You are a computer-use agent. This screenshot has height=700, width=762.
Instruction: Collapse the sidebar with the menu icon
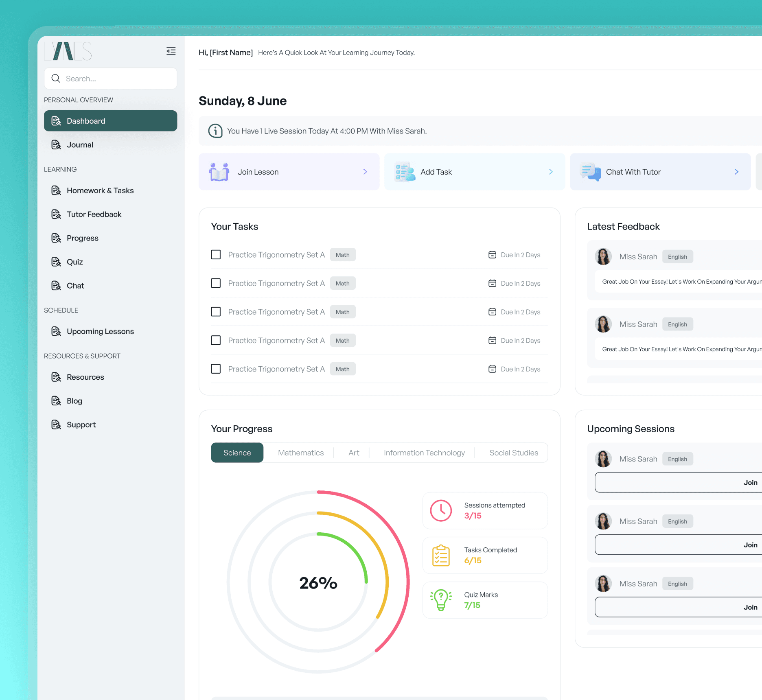pyautogui.click(x=171, y=51)
